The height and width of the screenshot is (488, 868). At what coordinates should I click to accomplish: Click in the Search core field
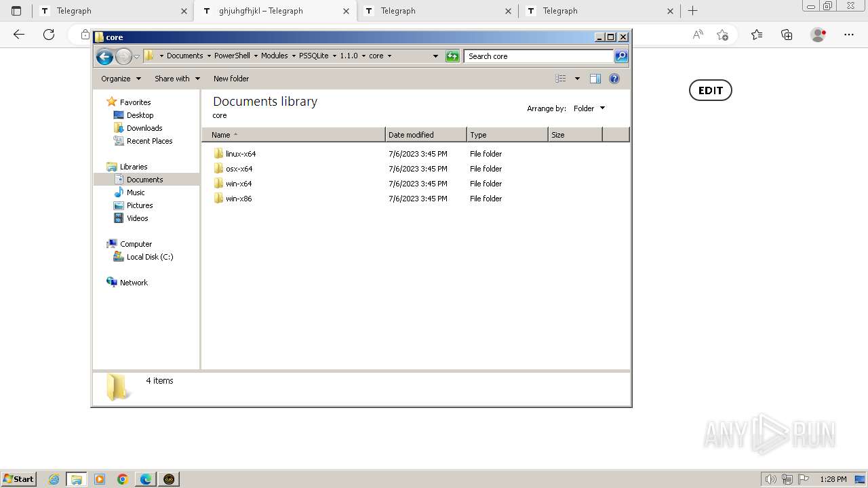[538, 56]
